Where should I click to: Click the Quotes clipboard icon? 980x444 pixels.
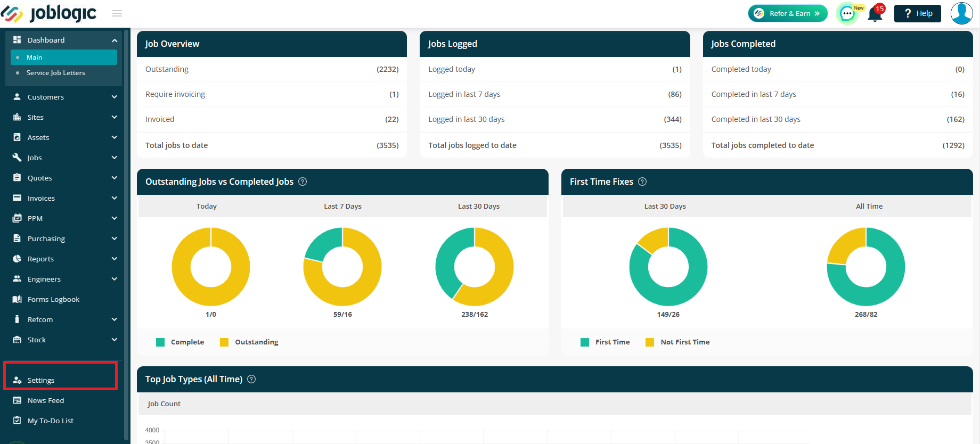pos(17,178)
